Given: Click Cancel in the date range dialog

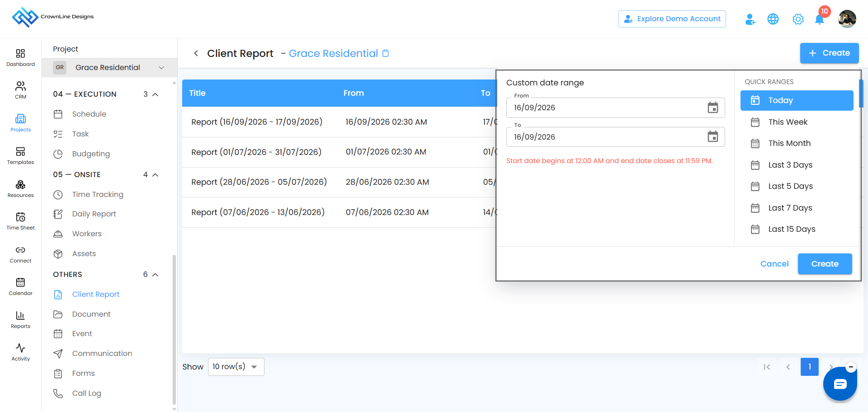Looking at the screenshot, I should click(774, 264).
